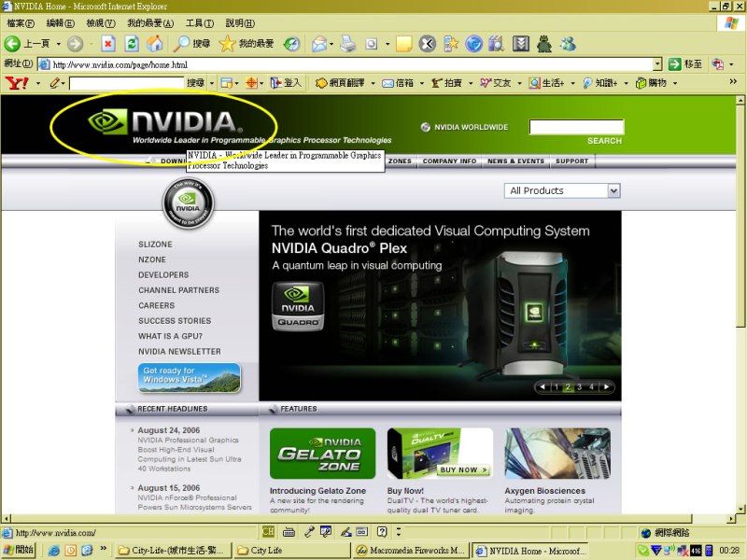
Task: Click the blue globe toolbar icon
Action: click(473, 44)
